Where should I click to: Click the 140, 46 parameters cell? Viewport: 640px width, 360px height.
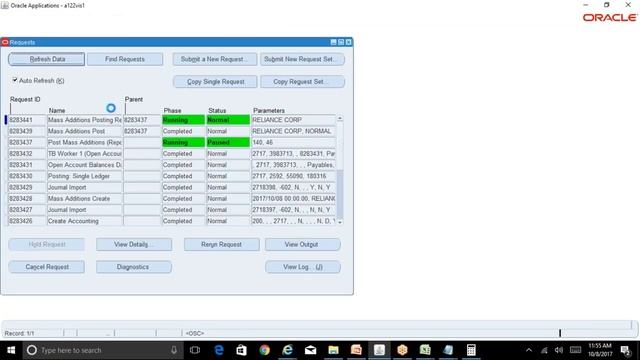(x=293, y=142)
